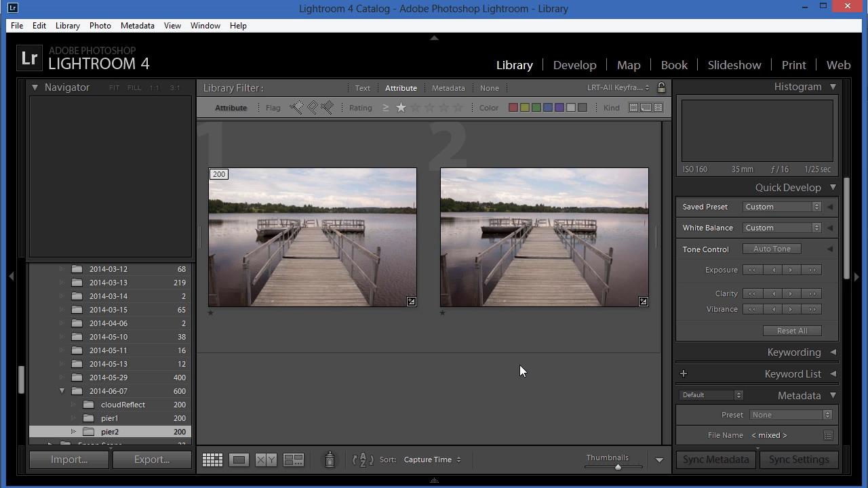Set Navigator zoom to 1:1
This screenshot has height=488, width=868.
[155, 88]
